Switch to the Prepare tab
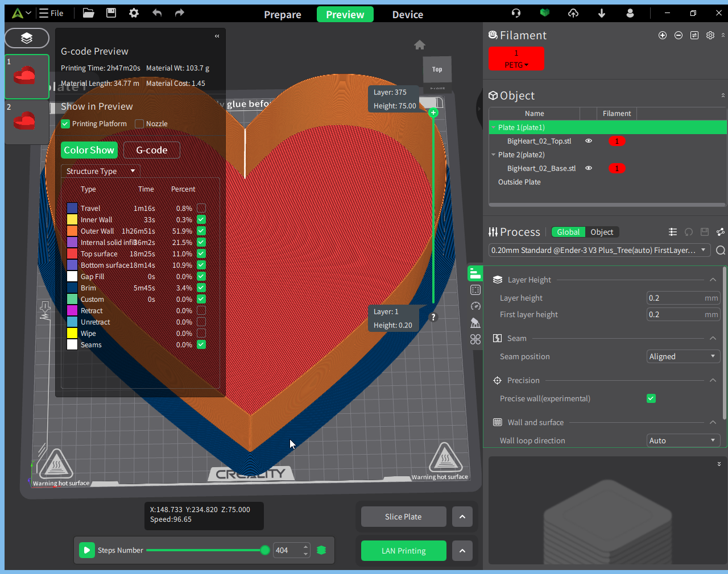Viewport: 728px width, 574px height. (283, 15)
